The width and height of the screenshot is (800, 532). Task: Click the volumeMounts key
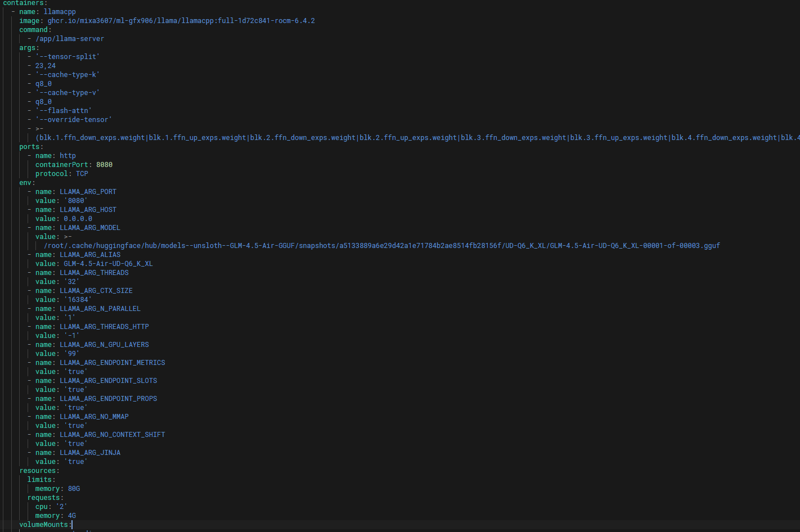[x=44, y=525]
